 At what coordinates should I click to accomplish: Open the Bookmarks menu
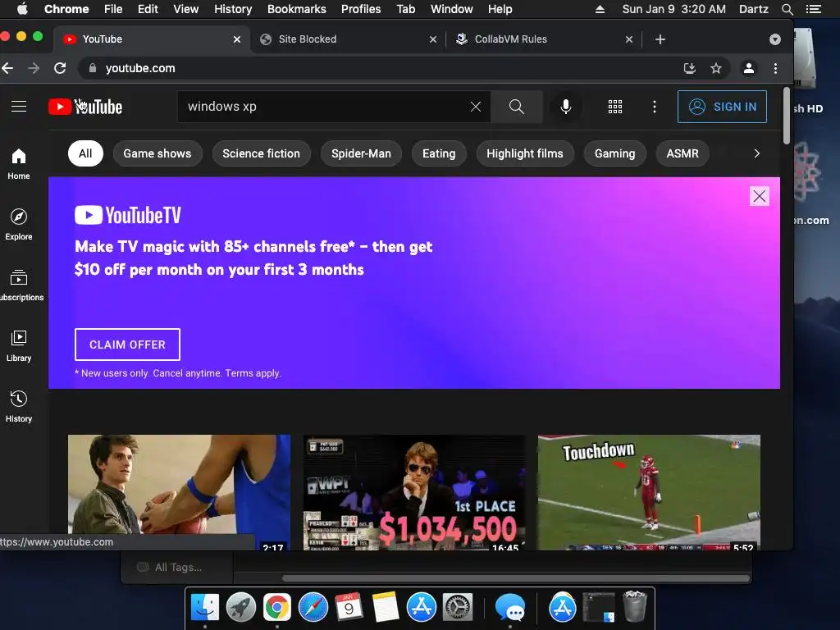[297, 9]
